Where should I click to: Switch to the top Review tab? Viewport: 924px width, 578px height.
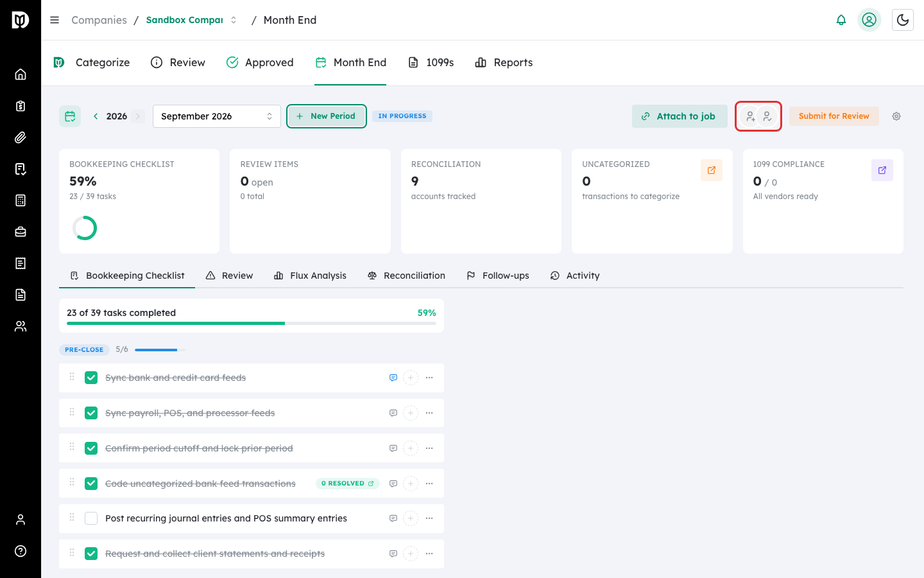coord(178,62)
